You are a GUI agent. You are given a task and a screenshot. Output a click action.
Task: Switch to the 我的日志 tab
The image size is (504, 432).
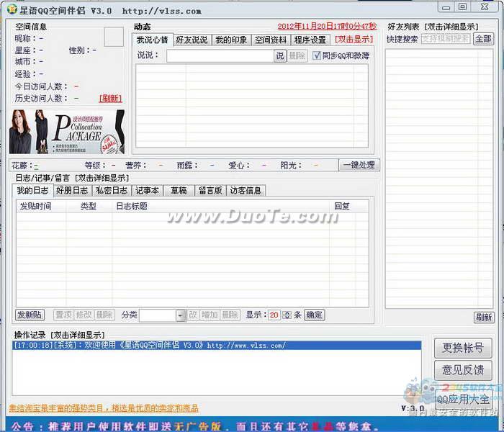pyautogui.click(x=33, y=190)
